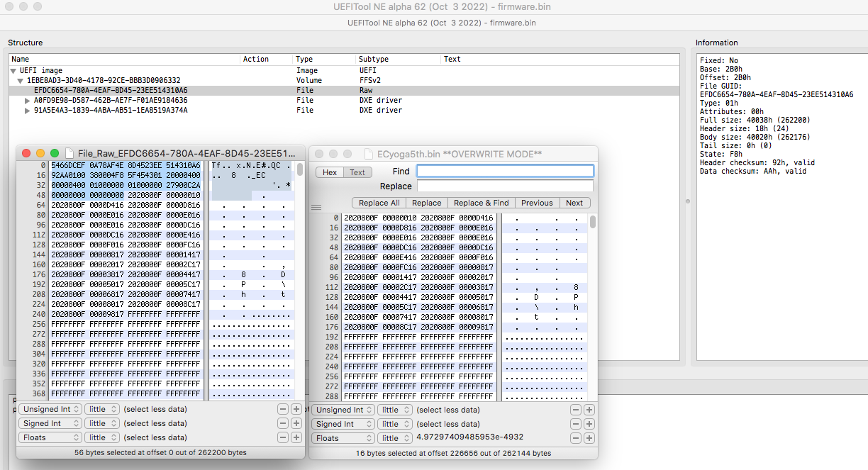The width and height of the screenshot is (868, 470).
Task: Expand the A0FD9E98 DXE driver tree node
Action: (28, 101)
